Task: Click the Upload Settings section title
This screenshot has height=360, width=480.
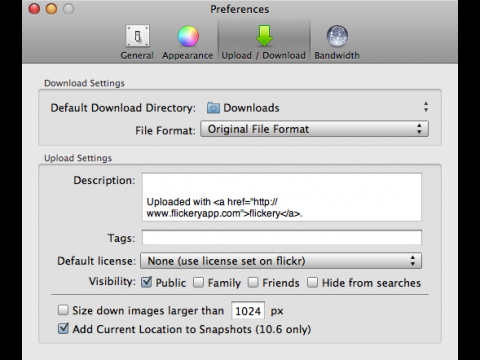Action: (78, 158)
